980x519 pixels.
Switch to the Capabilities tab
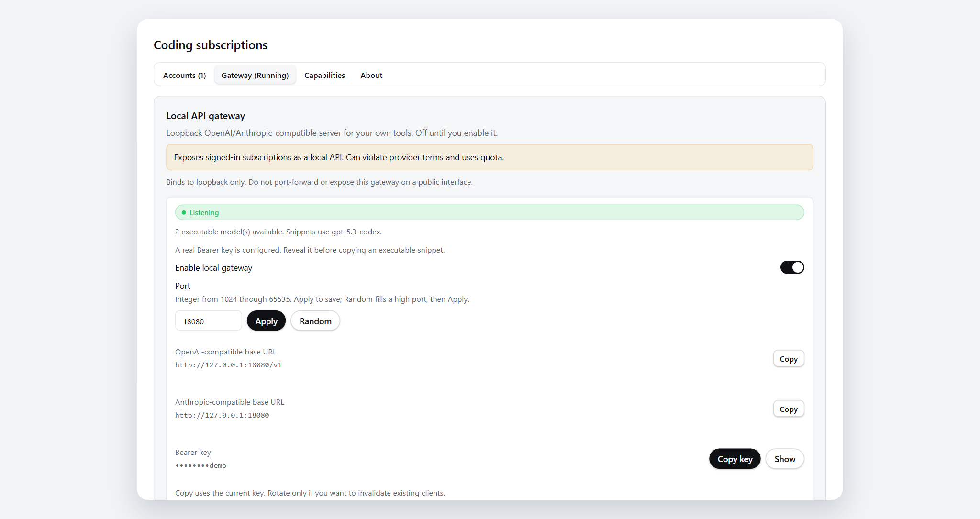click(x=324, y=75)
